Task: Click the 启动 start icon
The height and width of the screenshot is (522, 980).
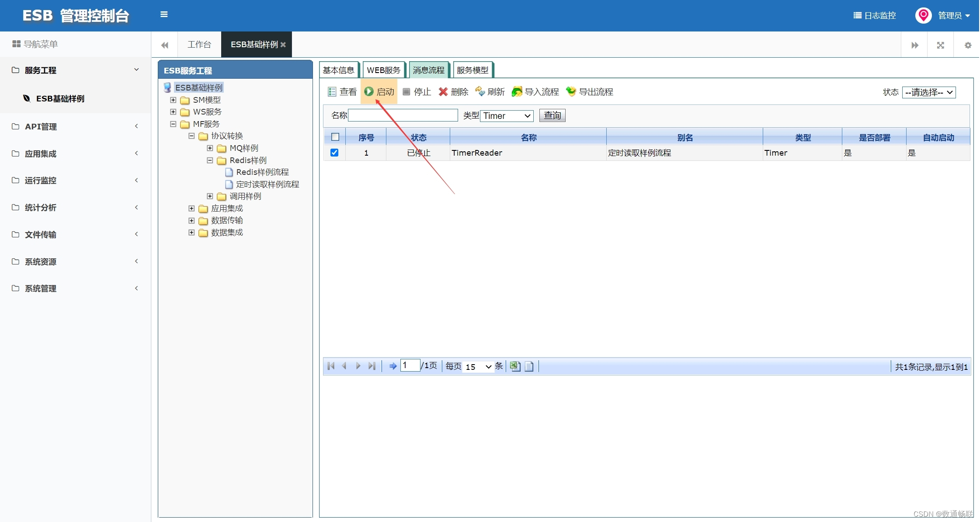Action: click(x=369, y=91)
